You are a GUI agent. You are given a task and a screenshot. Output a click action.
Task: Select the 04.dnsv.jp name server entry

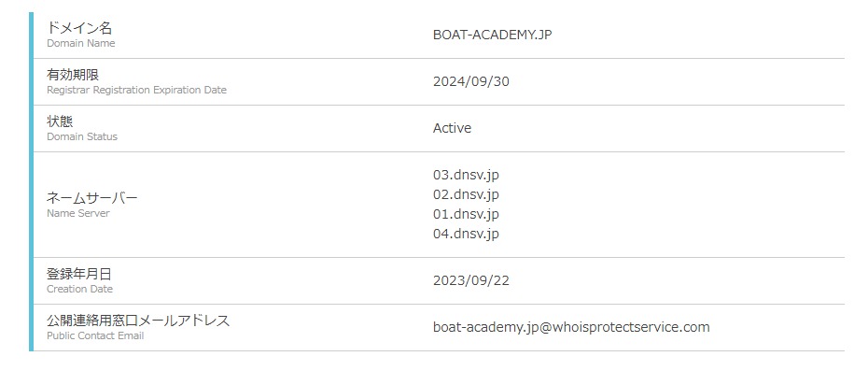click(x=466, y=234)
